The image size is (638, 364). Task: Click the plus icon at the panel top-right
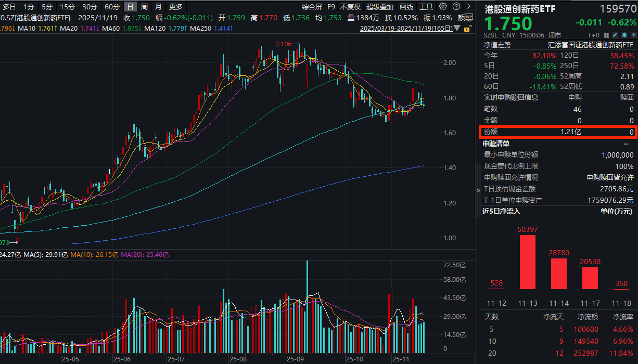[634, 34]
